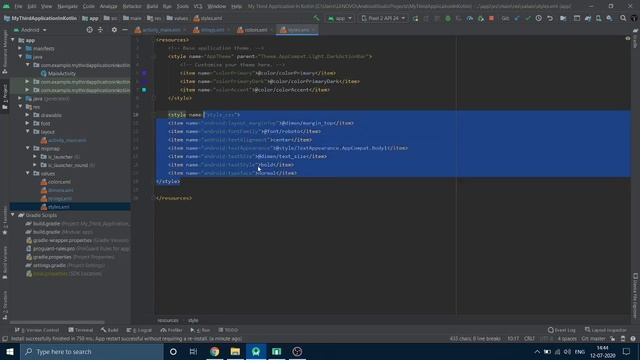Expand the ic_launcher_round mipmap item
Viewport: 640px width, 360px height.
point(35,165)
